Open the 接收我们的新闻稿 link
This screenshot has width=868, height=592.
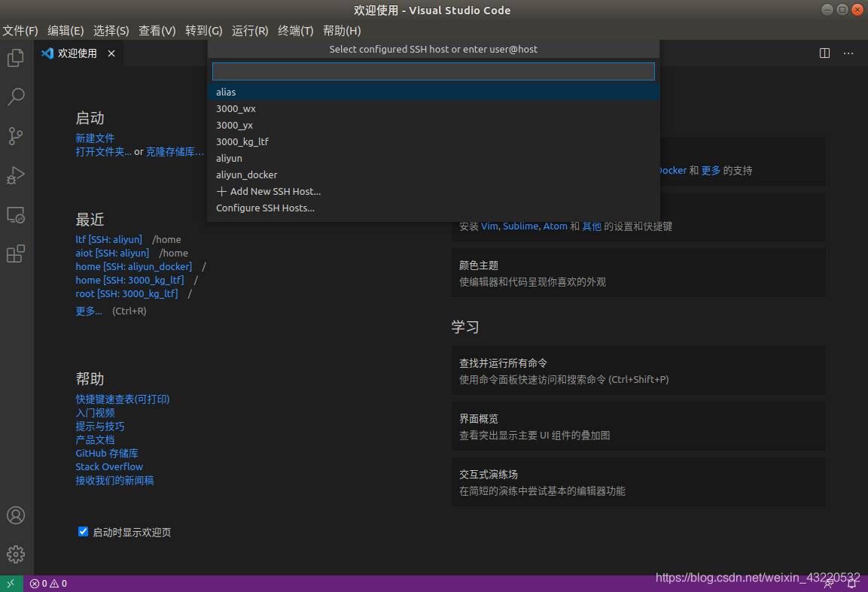[x=114, y=480]
